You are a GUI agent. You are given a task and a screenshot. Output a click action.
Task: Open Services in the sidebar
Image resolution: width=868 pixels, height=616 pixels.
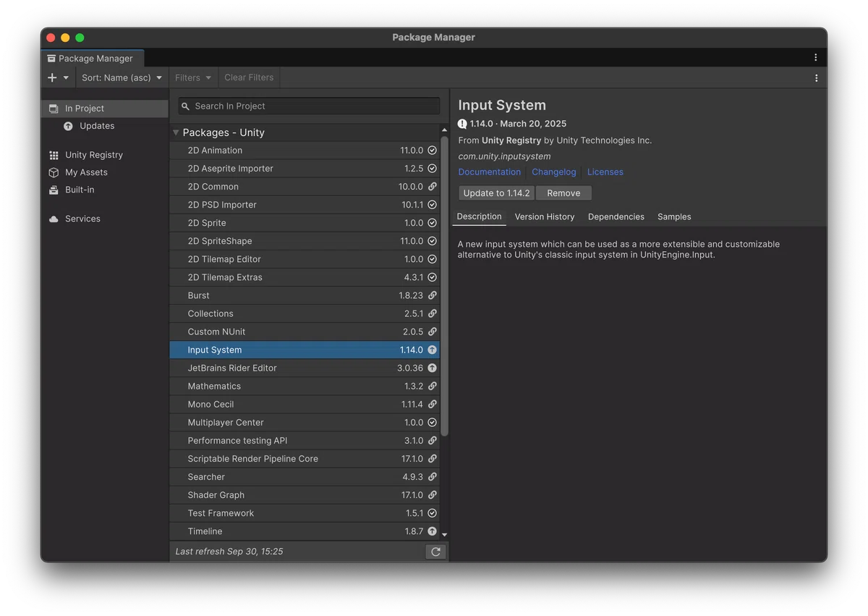pyautogui.click(x=105, y=219)
